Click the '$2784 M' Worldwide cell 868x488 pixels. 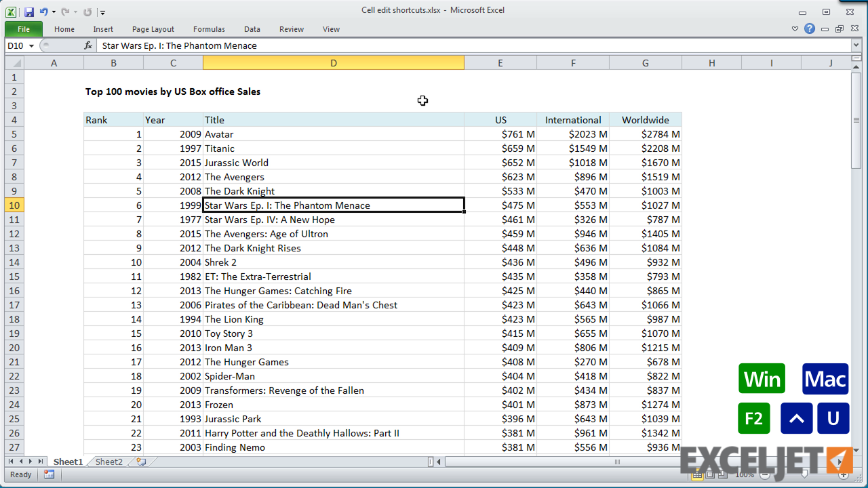[x=646, y=134]
